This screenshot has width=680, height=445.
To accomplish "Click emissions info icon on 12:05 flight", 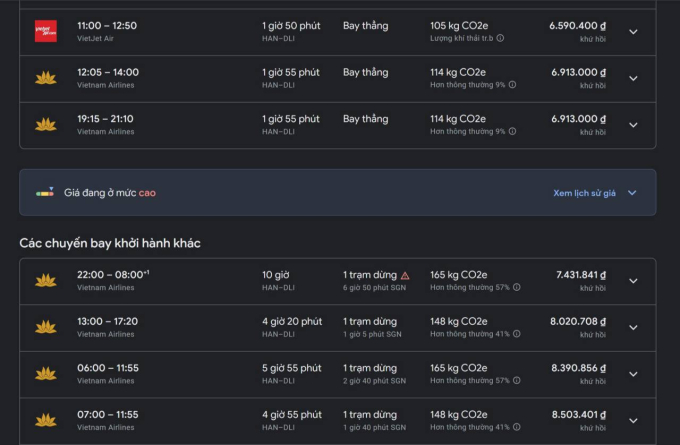I will coord(512,85).
